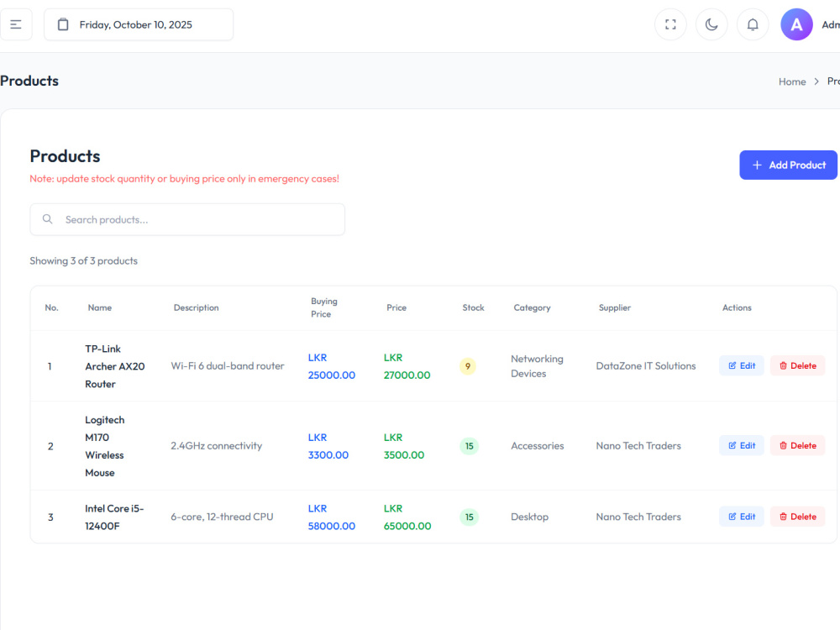Click the Accessories category cell
Screen dimensions: 840x630
tap(538, 446)
